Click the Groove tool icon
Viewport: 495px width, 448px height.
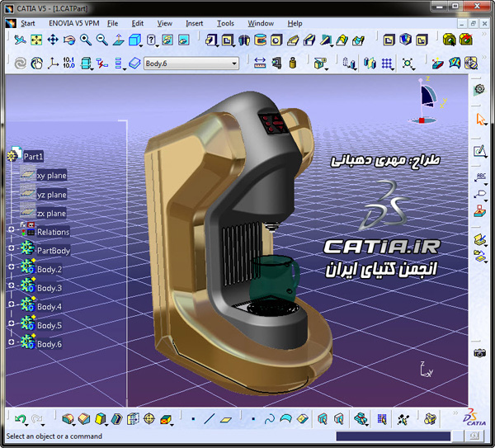[x=261, y=40]
